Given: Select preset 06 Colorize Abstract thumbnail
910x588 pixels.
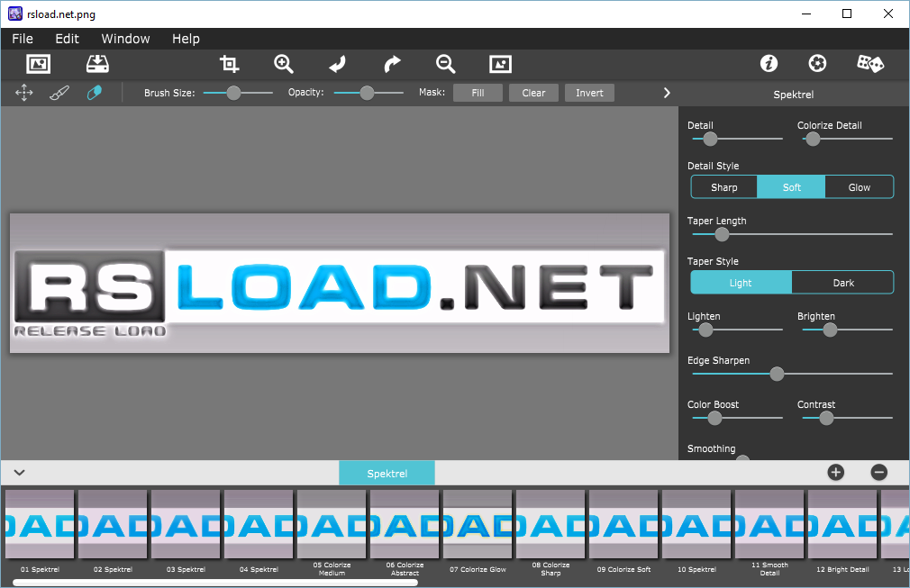Looking at the screenshot, I should tap(405, 524).
